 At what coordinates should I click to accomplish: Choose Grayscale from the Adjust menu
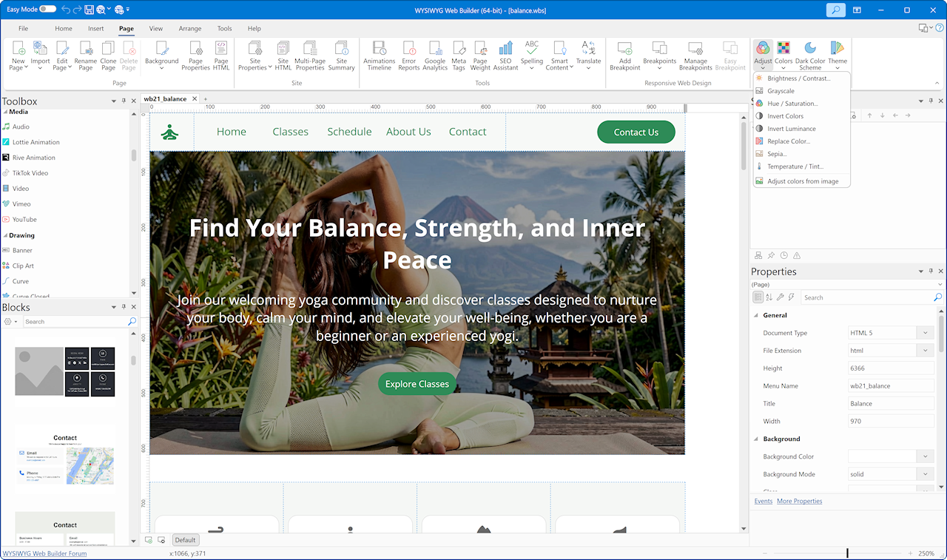(x=781, y=91)
